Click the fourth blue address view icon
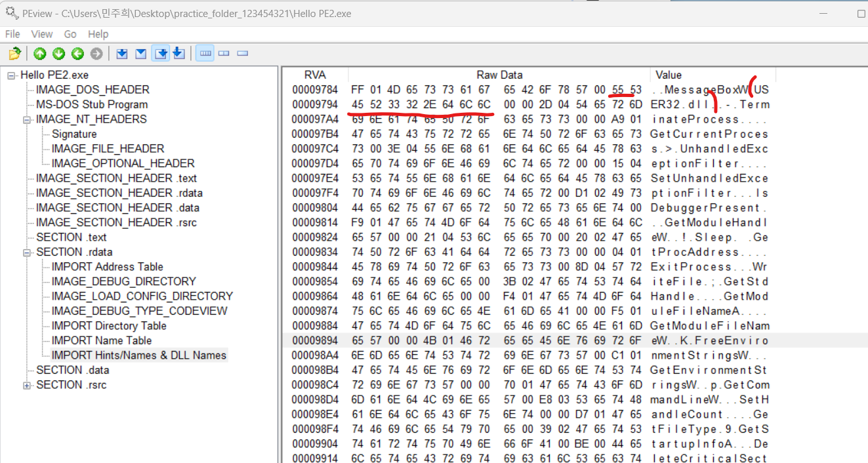The width and height of the screenshot is (868, 463). 178,54
